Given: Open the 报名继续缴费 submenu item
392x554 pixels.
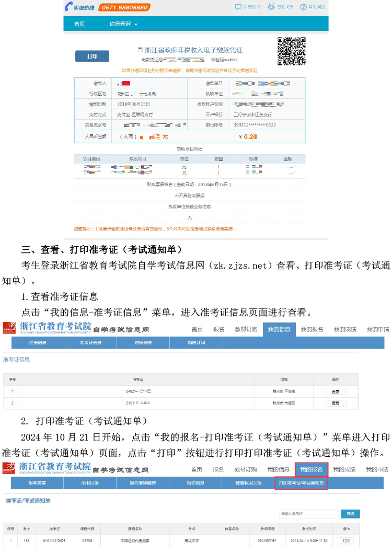Looking at the screenshot, I should point(143,483).
